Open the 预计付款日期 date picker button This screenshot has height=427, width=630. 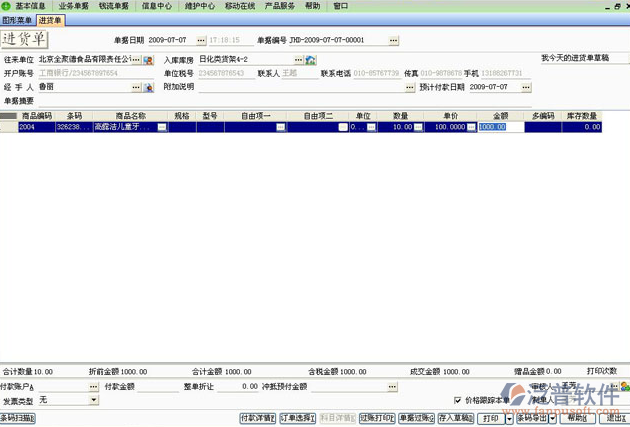523,87
